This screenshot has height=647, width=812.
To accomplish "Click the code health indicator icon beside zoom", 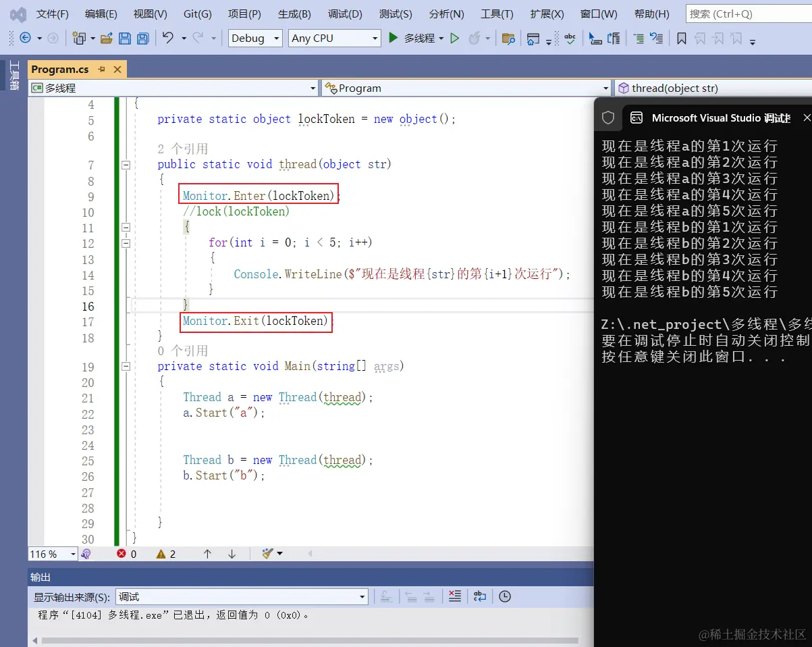I will [86, 554].
